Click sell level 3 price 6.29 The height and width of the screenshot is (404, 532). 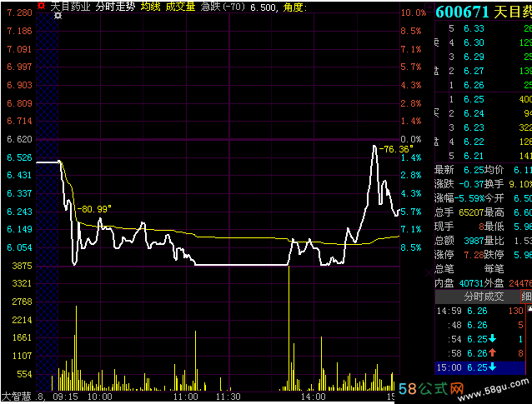coord(474,57)
